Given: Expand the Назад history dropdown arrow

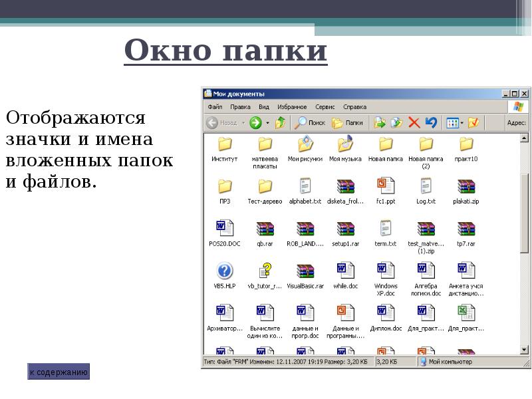Looking at the screenshot, I should (x=243, y=123).
